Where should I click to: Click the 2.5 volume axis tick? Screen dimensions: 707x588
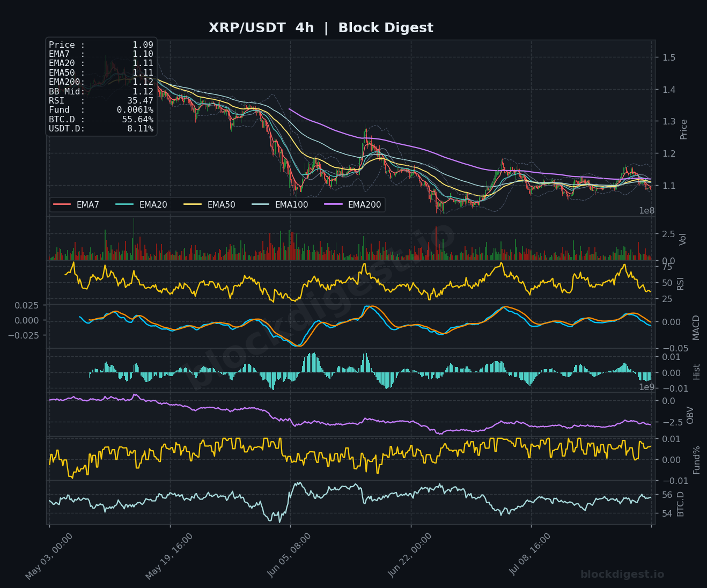(x=668, y=234)
